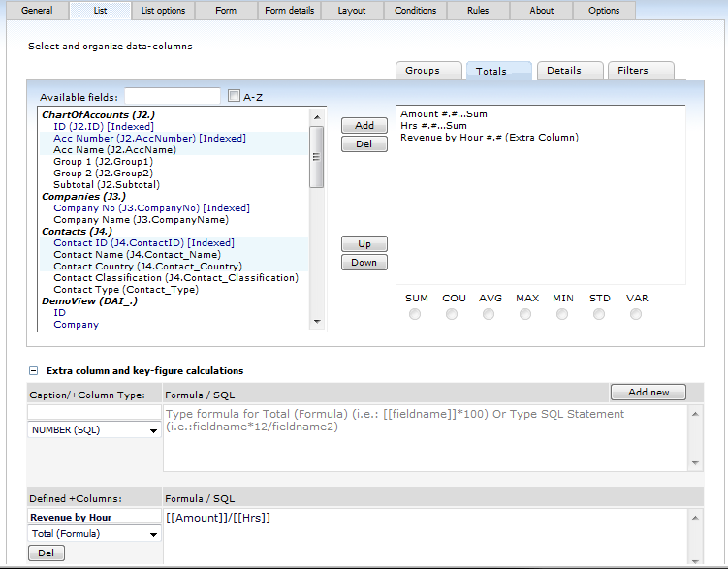728x569 pixels.
Task: Open the Form tab
Action: click(x=226, y=11)
